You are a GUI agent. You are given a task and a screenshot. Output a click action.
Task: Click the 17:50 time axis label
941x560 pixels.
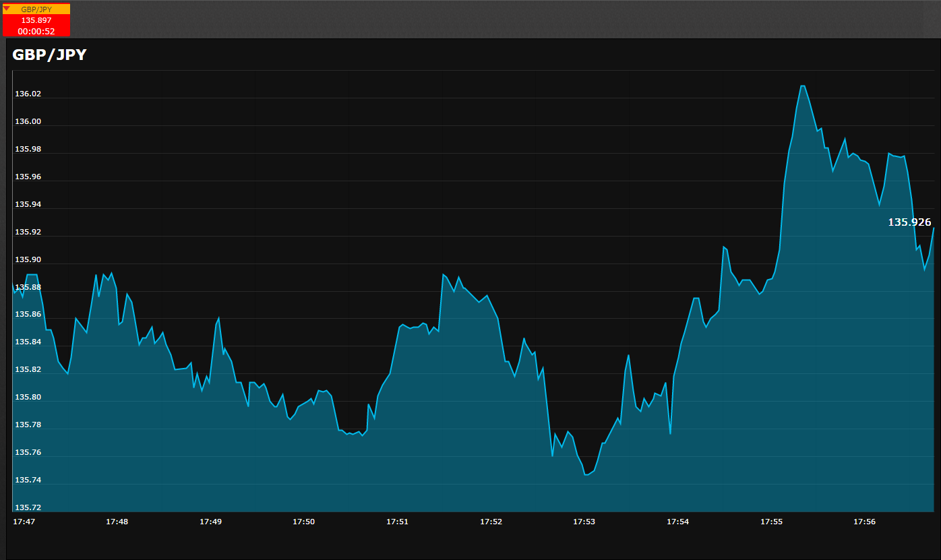(x=304, y=522)
